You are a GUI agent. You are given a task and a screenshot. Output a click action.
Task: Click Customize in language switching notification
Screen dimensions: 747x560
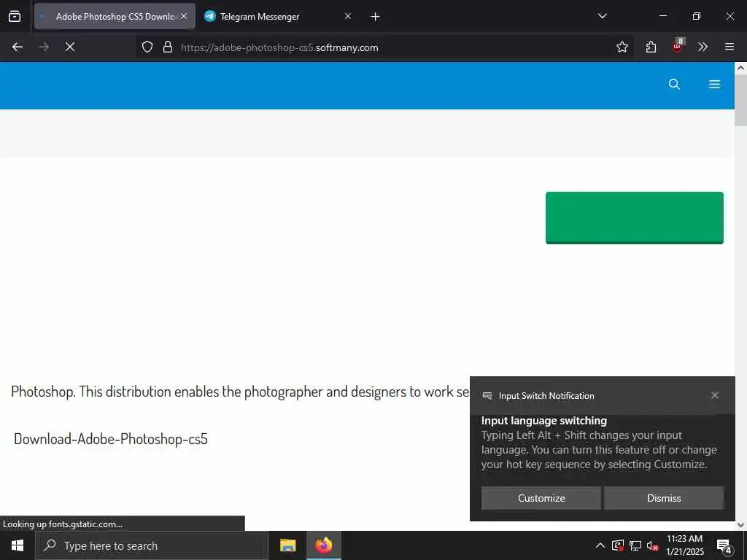pos(541,498)
